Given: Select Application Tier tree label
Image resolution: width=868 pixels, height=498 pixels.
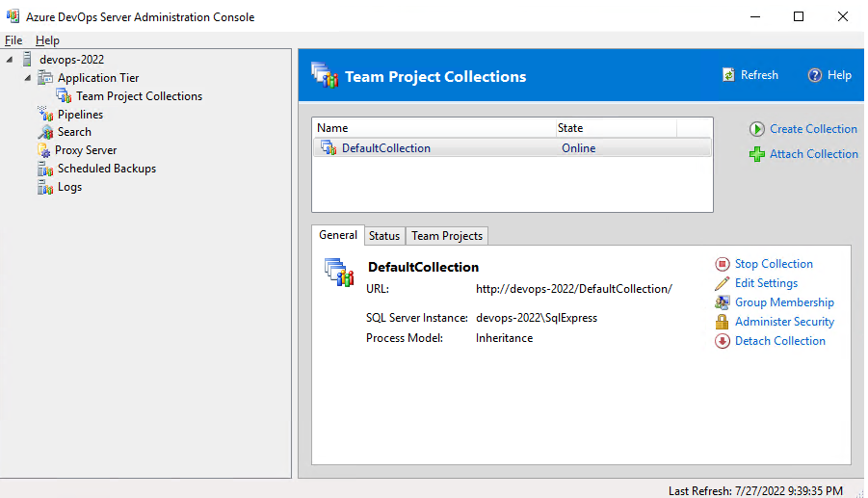Looking at the screenshot, I should coord(98,77).
